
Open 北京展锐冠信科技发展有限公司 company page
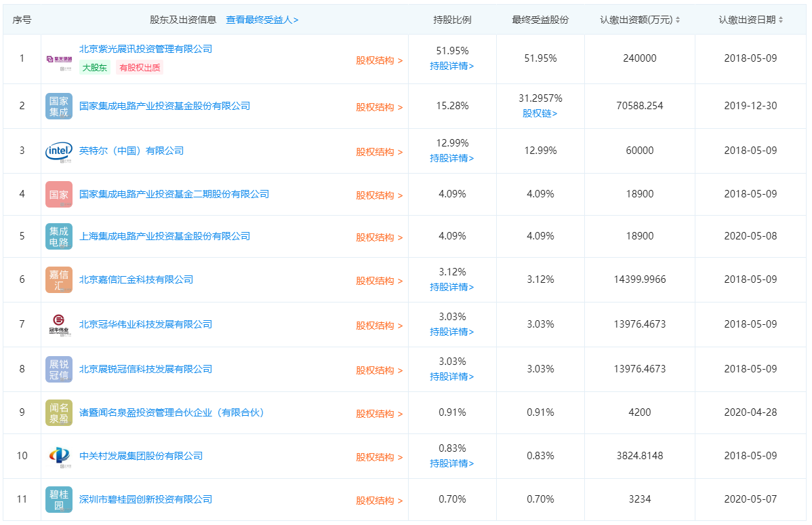click(x=146, y=369)
